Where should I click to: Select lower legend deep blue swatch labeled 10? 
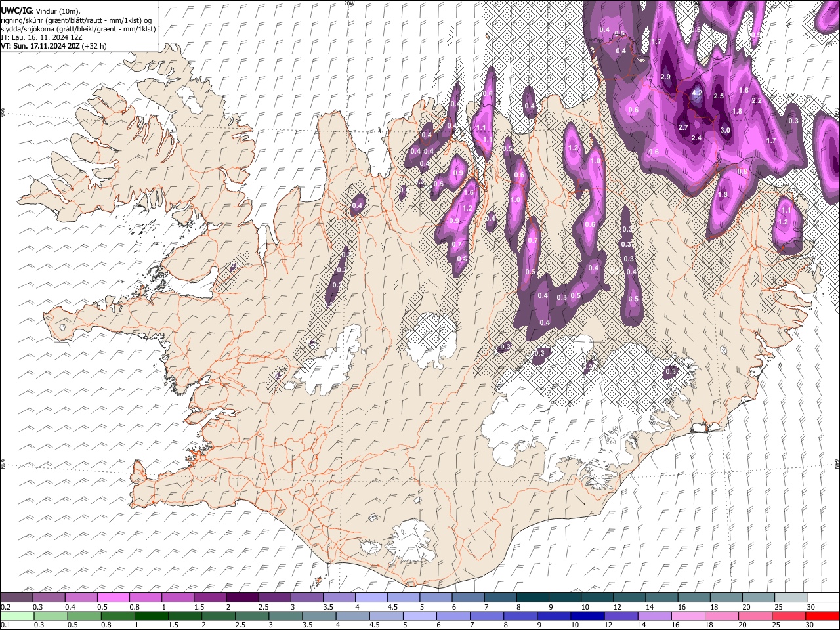588,616
